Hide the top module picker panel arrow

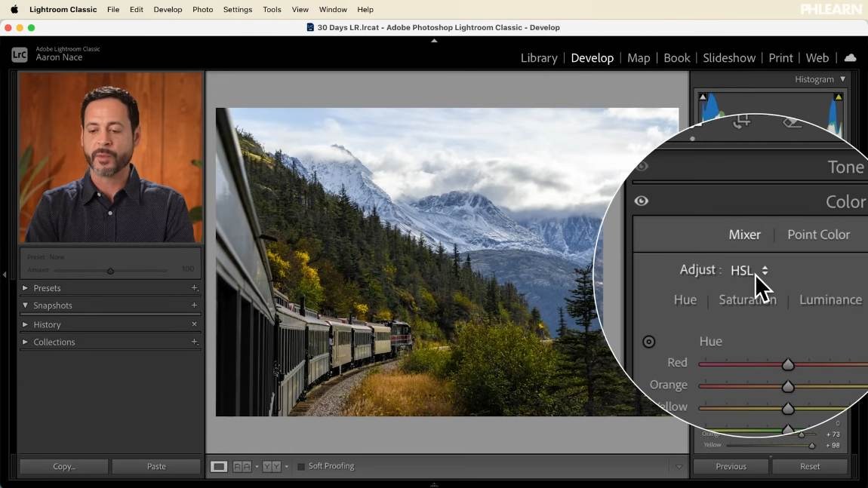(434, 41)
